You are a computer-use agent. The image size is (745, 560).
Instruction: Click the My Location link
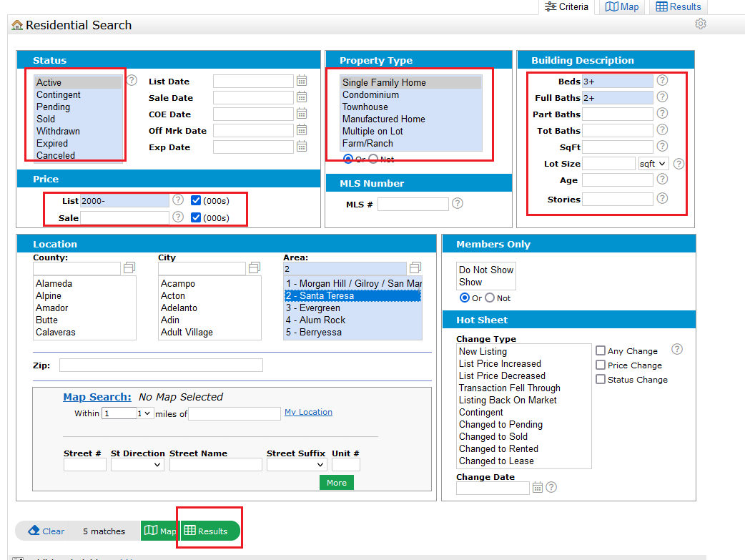point(308,412)
